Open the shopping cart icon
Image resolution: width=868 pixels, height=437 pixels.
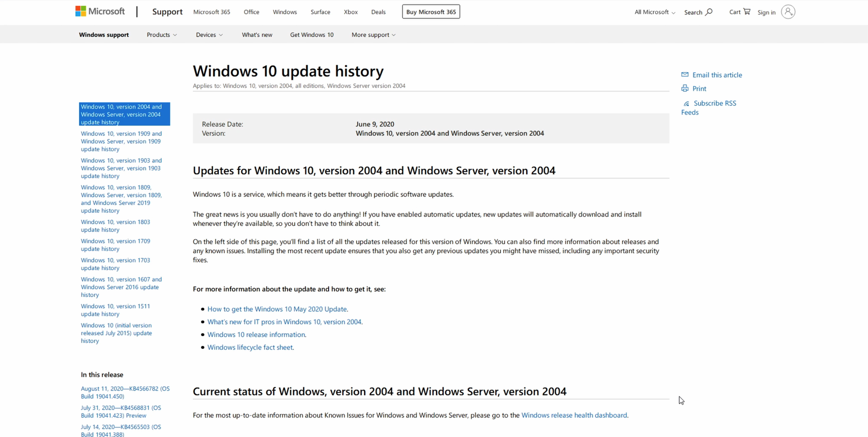[747, 12]
